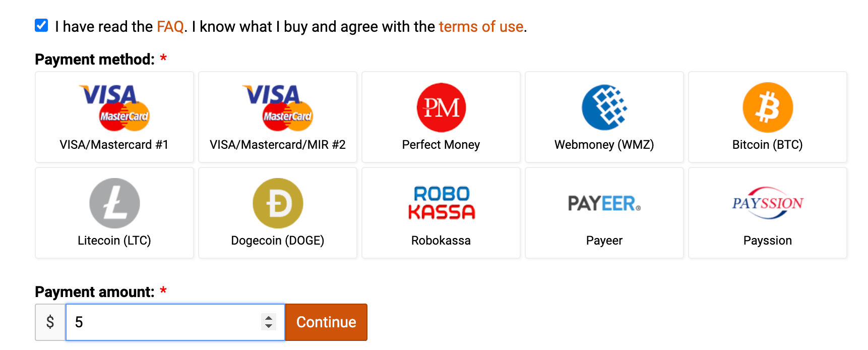The width and height of the screenshot is (868, 350).
Task: Choose VISA/Mastercard/MIR #2 payment logo
Action: (x=278, y=107)
